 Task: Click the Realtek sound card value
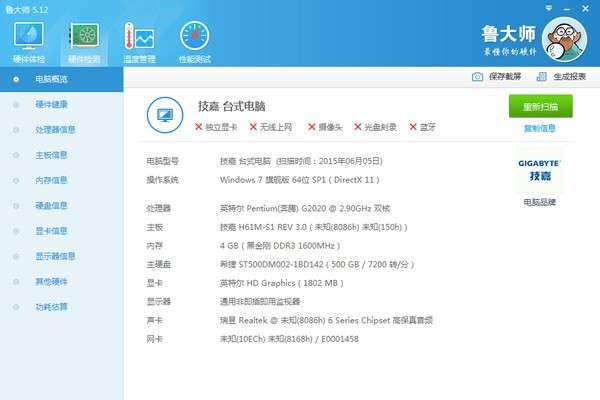tap(326, 320)
